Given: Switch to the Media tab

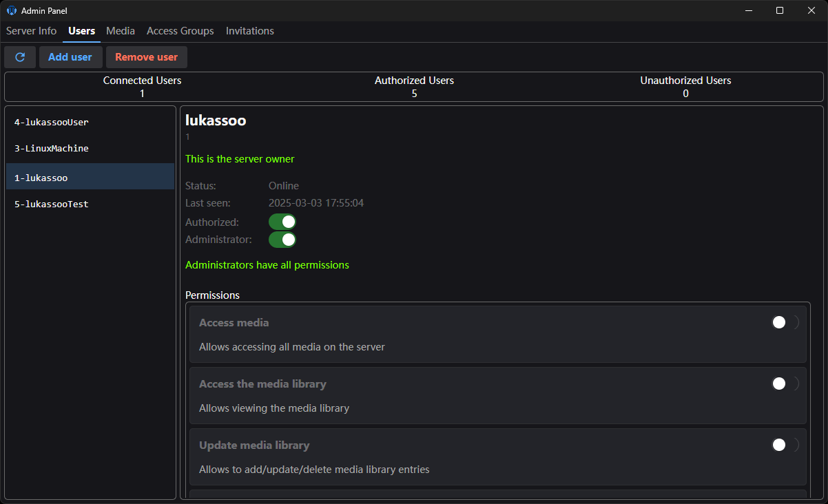Looking at the screenshot, I should pos(121,31).
